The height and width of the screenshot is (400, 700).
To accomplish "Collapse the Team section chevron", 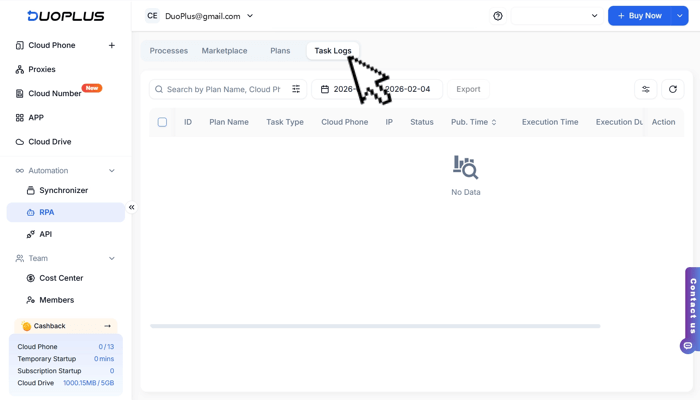I will (111, 258).
